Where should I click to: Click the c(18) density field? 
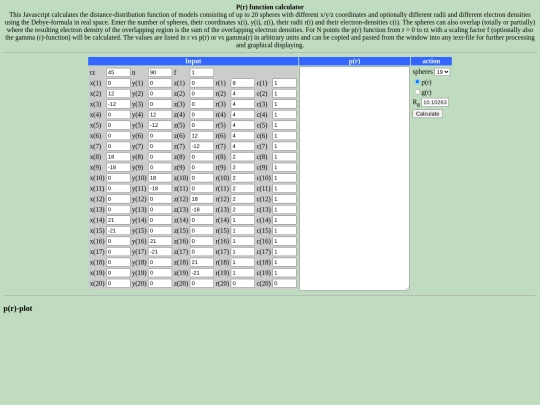click(284, 262)
